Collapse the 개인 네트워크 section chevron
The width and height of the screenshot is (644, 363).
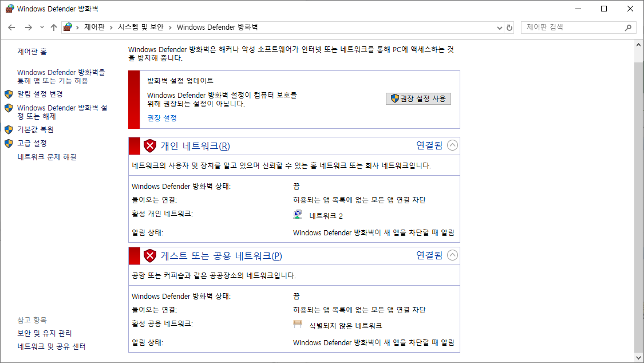click(452, 145)
